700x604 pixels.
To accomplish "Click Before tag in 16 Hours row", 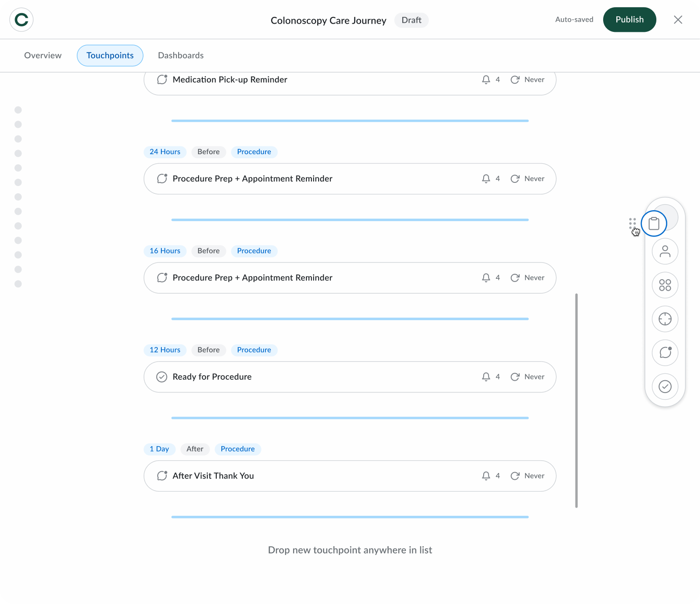I will tap(209, 251).
